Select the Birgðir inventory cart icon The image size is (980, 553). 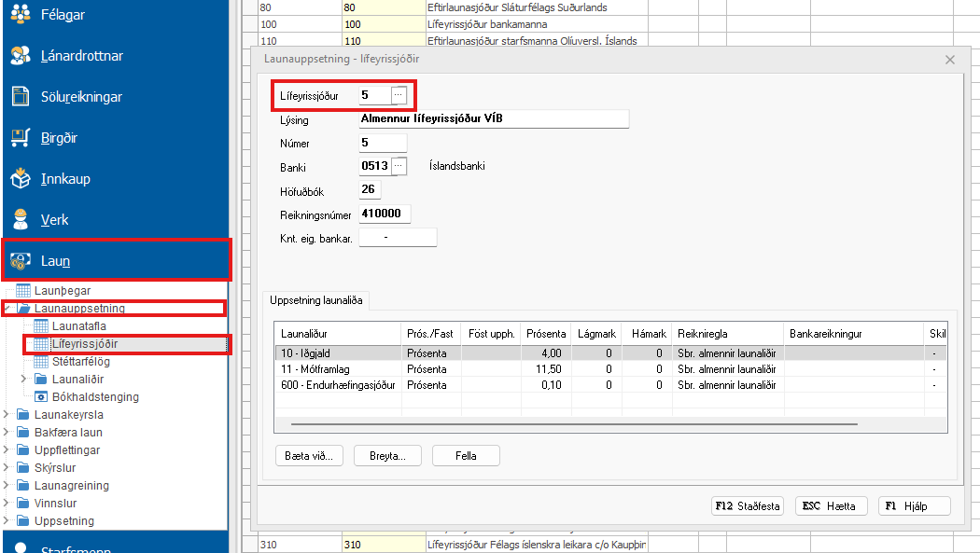pos(21,138)
